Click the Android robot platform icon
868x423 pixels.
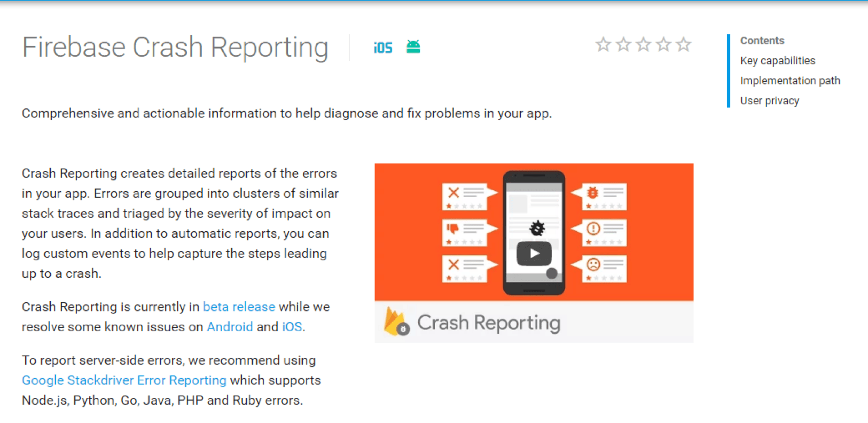pos(413,47)
